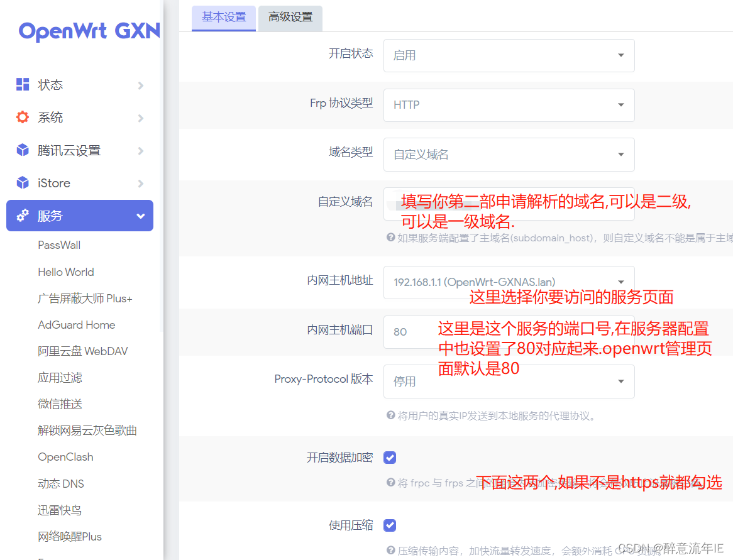Viewport: 733px width, 560px height.
Task: Open 腾讯云设置 via its cube icon
Action: tap(22, 150)
